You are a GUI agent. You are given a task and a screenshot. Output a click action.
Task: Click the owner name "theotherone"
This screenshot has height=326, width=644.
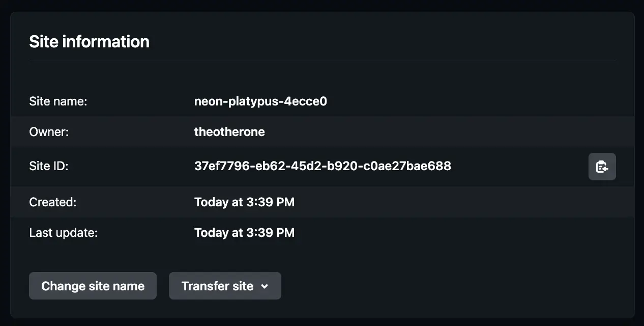click(x=229, y=131)
